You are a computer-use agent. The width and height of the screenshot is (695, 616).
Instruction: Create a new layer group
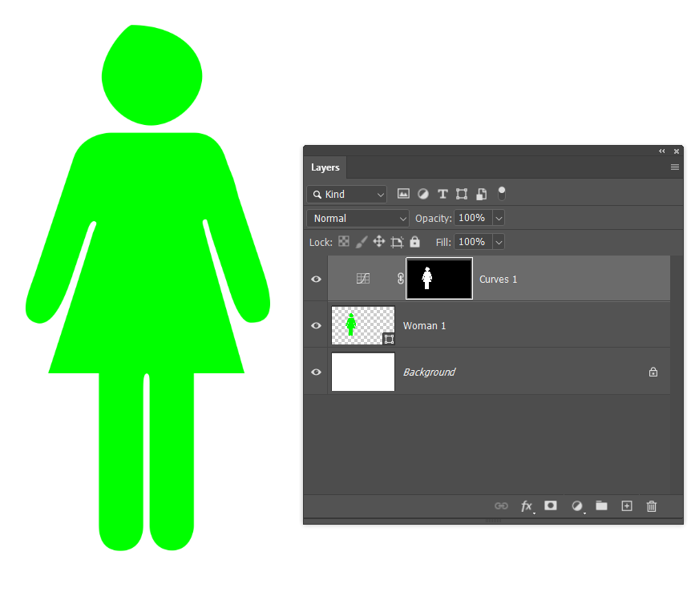tap(601, 505)
